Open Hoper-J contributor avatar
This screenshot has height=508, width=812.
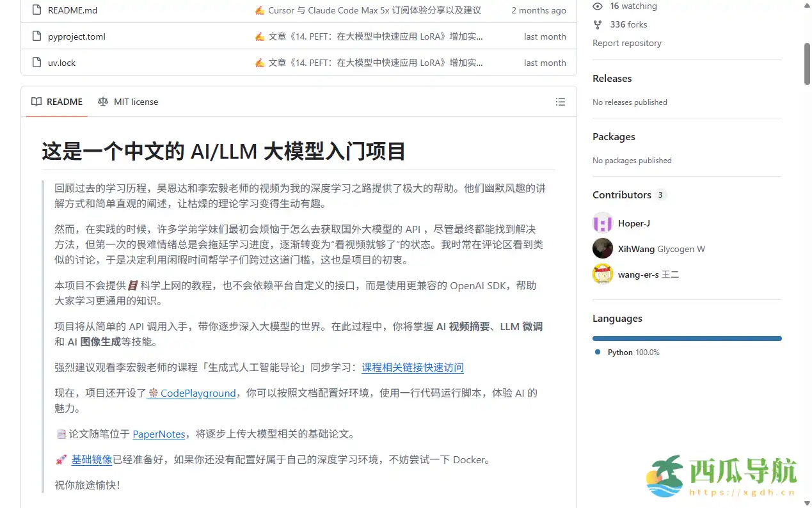click(x=602, y=223)
